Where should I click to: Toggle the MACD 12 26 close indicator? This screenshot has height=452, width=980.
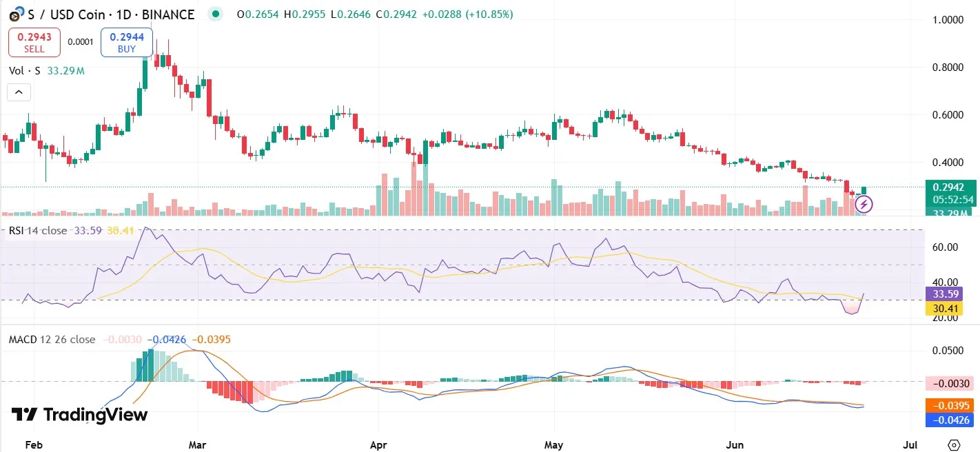[x=52, y=339]
